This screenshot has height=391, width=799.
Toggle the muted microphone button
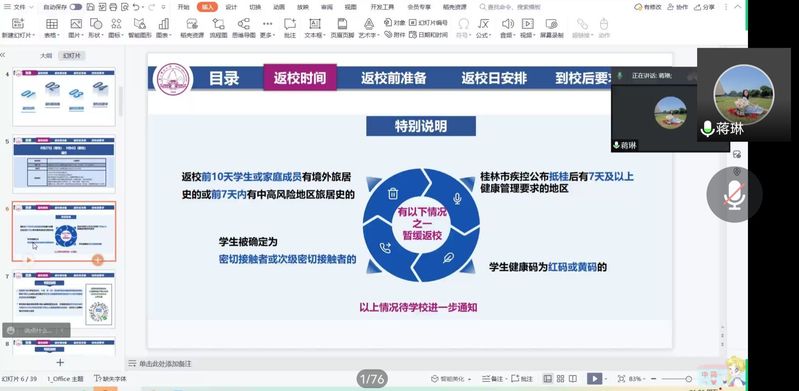coord(734,194)
